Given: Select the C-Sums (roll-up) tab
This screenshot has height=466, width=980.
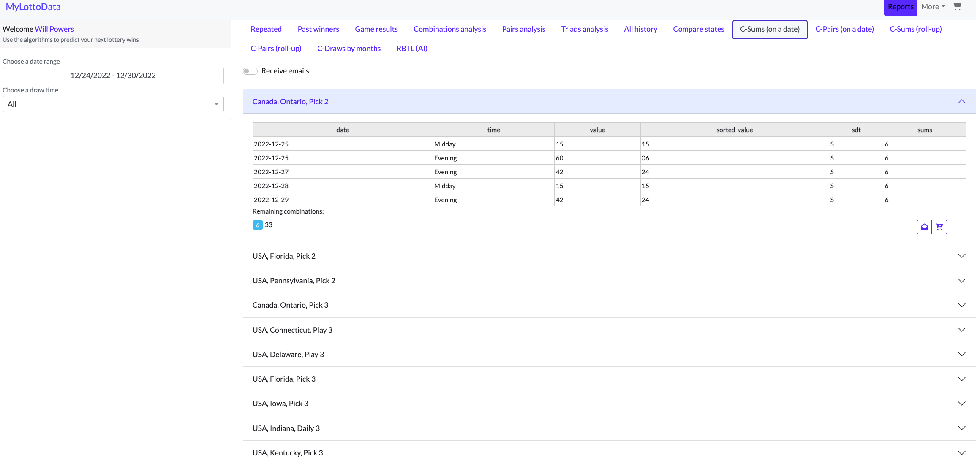Looking at the screenshot, I should pyautogui.click(x=916, y=29).
